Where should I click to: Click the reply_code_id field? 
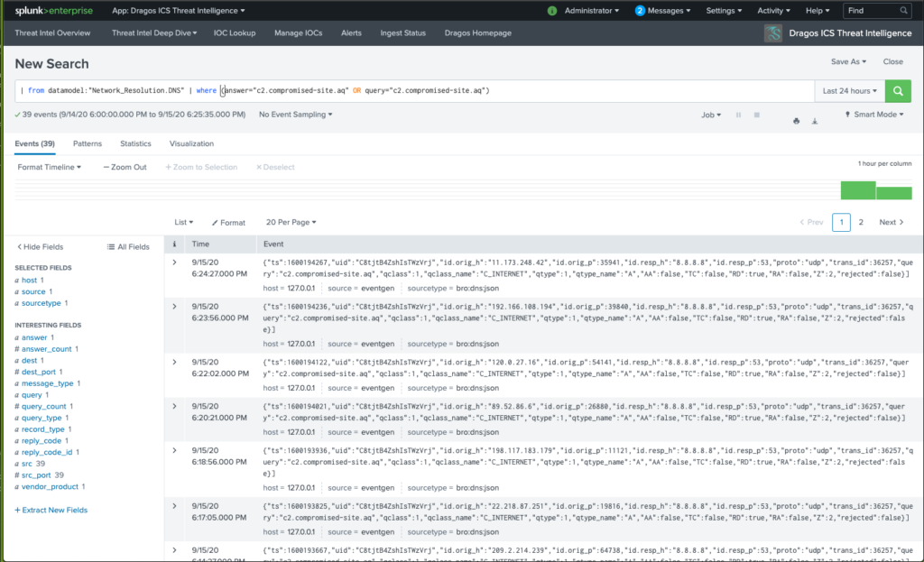click(x=47, y=453)
